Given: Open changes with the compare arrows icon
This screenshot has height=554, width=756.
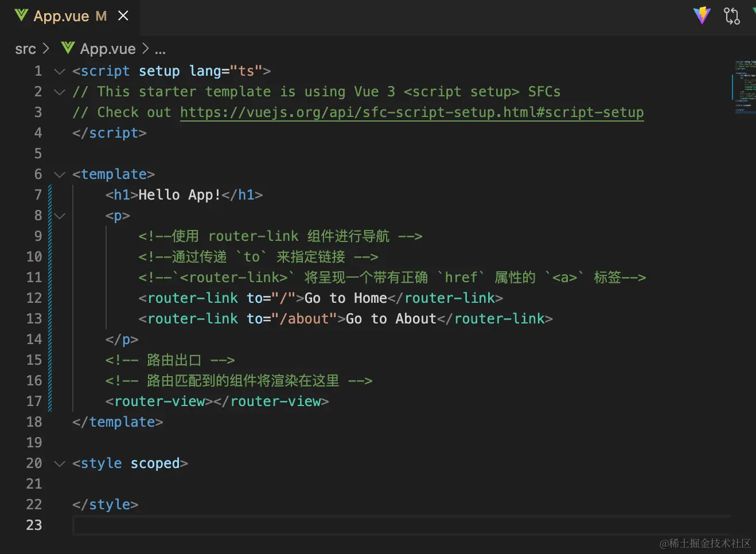Looking at the screenshot, I should [x=732, y=15].
